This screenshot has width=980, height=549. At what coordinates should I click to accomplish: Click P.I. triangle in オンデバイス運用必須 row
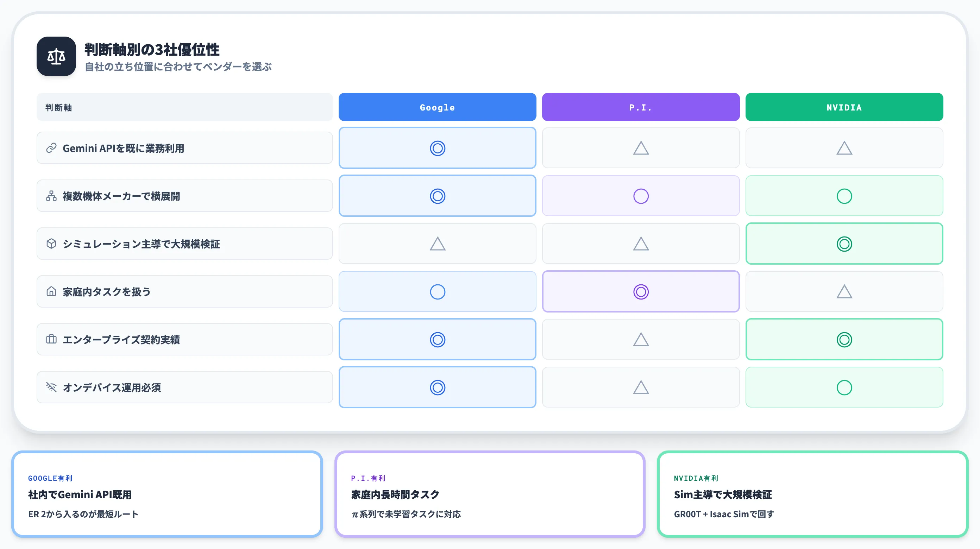click(641, 388)
